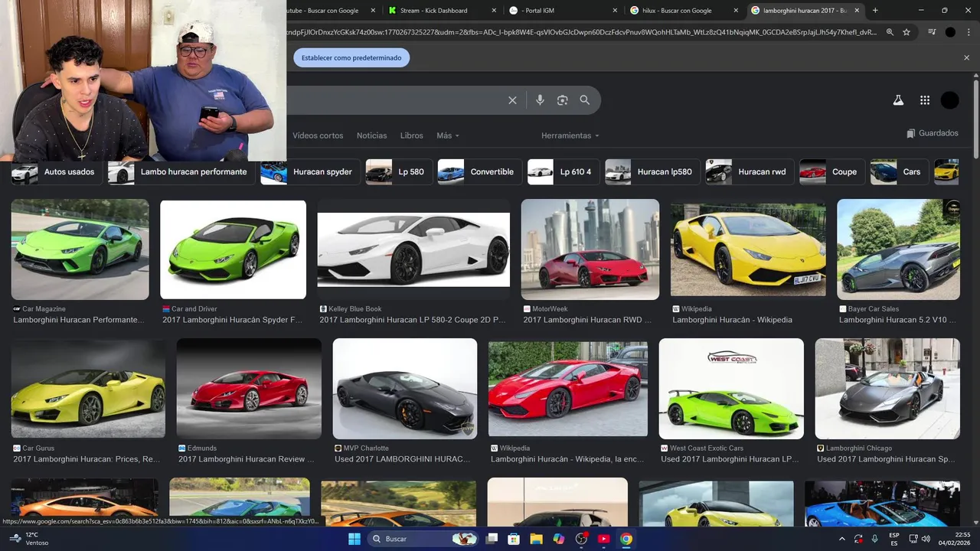Click inside the Google search input field
This screenshot has width=980, height=551.
pos(394,100)
